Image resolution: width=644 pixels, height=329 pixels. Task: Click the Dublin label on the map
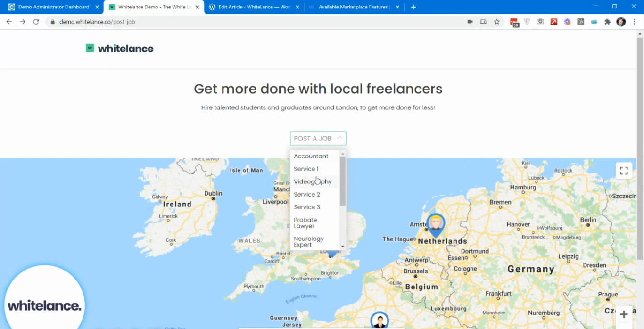click(214, 193)
